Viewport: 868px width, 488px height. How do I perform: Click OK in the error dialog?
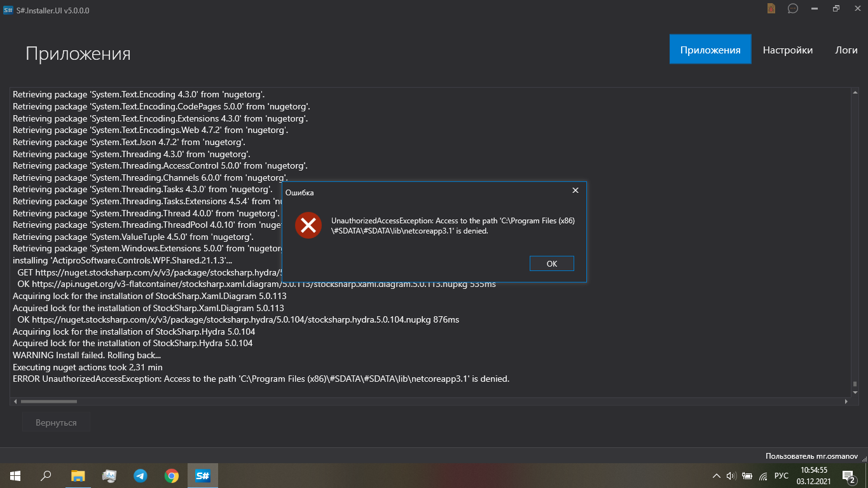pyautogui.click(x=551, y=263)
